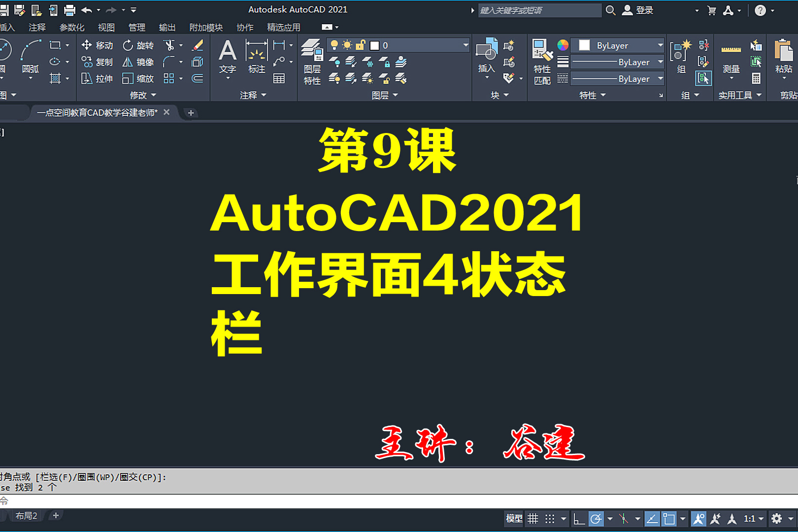Screen dimensions: 798x532
Task: Open a new drawing with the plus button
Action: click(191, 113)
